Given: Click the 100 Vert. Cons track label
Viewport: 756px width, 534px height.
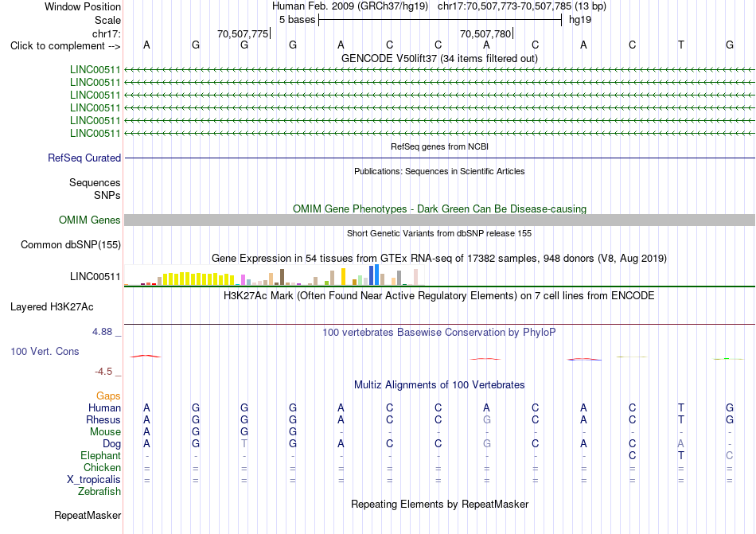Looking at the screenshot, I should (x=45, y=351).
